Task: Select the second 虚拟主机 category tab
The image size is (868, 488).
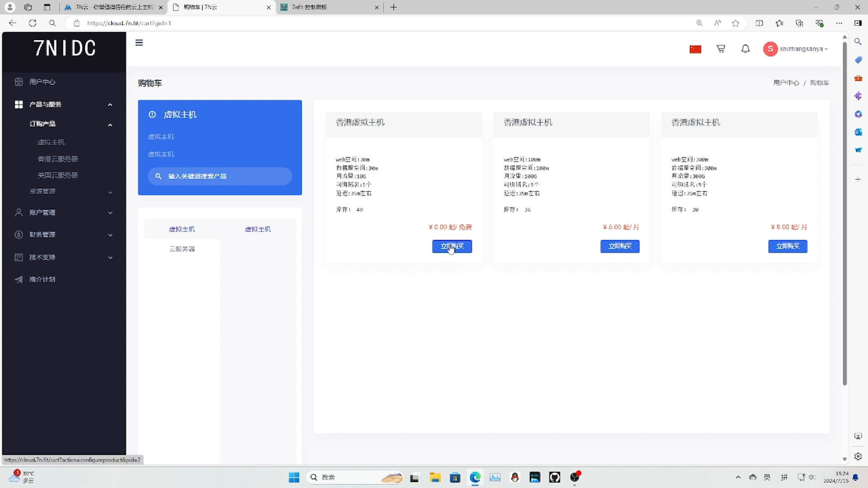Action: coord(258,229)
